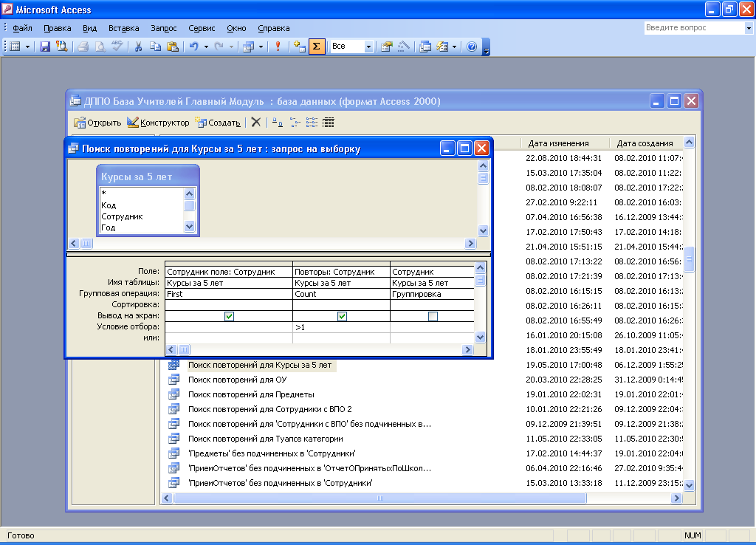756x545 pixels.
Task: Copy using the two-pages toolbar icon
Action: click(x=155, y=47)
